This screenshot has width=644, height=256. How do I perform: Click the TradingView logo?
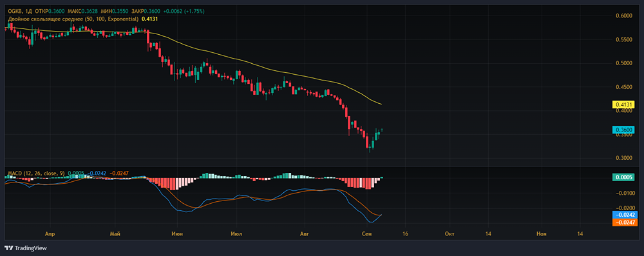pyautogui.click(x=26, y=248)
